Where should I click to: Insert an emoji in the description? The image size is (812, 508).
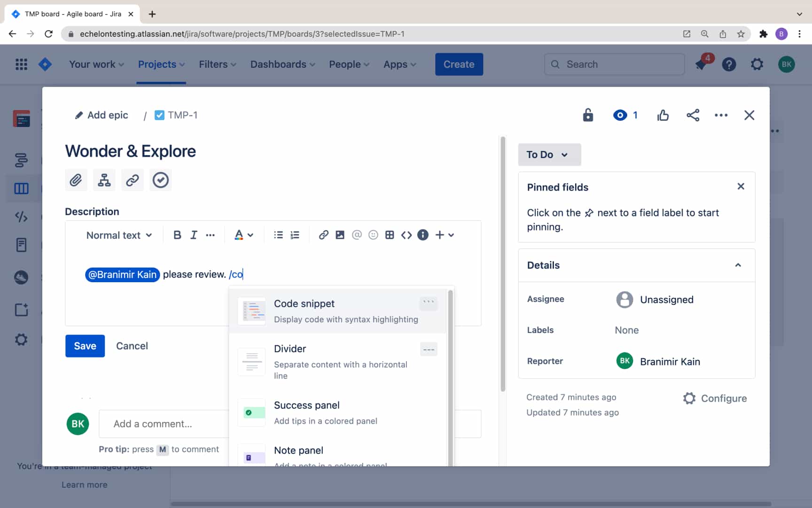pos(373,235)
